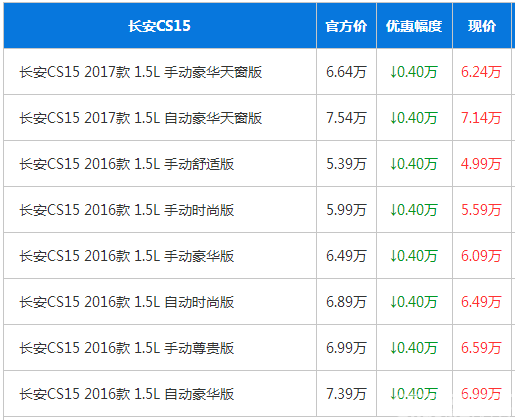Select 2017款 1.5L 自动豪华天窗版 model name
The height and width of the screenshot is (420, 515).
(x=141, y=118)
